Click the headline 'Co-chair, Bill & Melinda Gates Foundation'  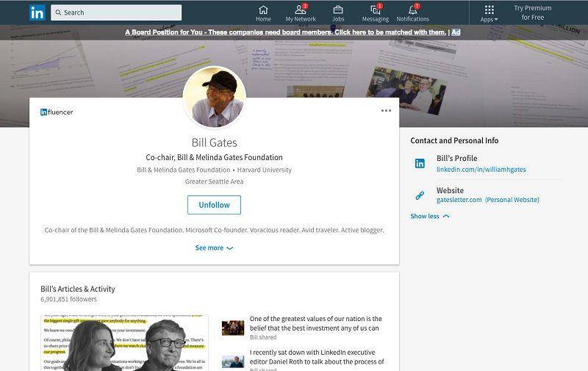pyautogui.click(x=214, y=157)
